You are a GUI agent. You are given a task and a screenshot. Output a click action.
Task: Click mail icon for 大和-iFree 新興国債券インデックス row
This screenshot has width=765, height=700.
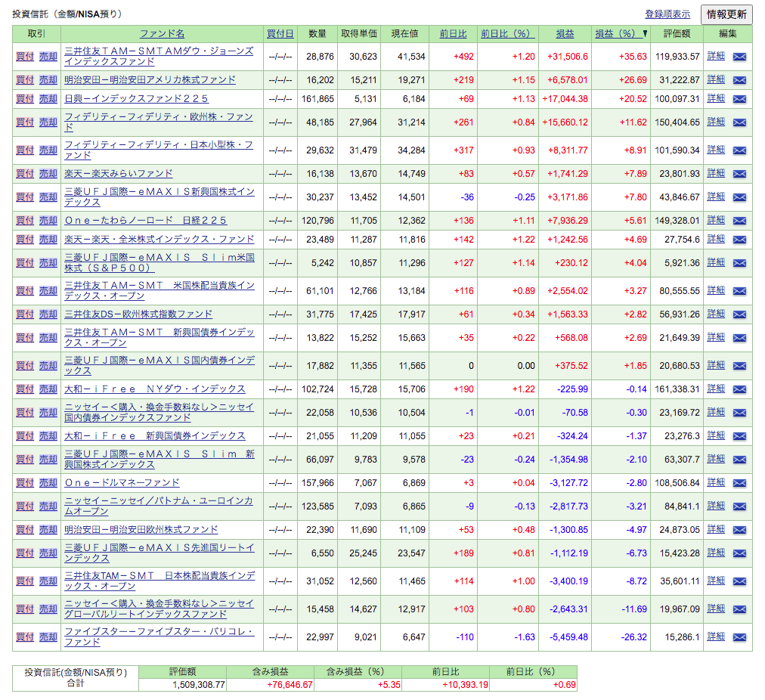click(x=739, y=436)
